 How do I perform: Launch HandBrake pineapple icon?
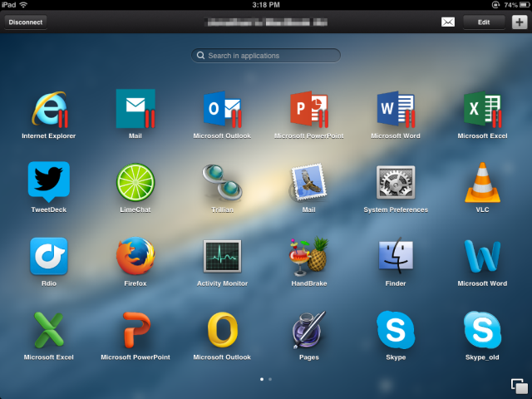point(308,256)
